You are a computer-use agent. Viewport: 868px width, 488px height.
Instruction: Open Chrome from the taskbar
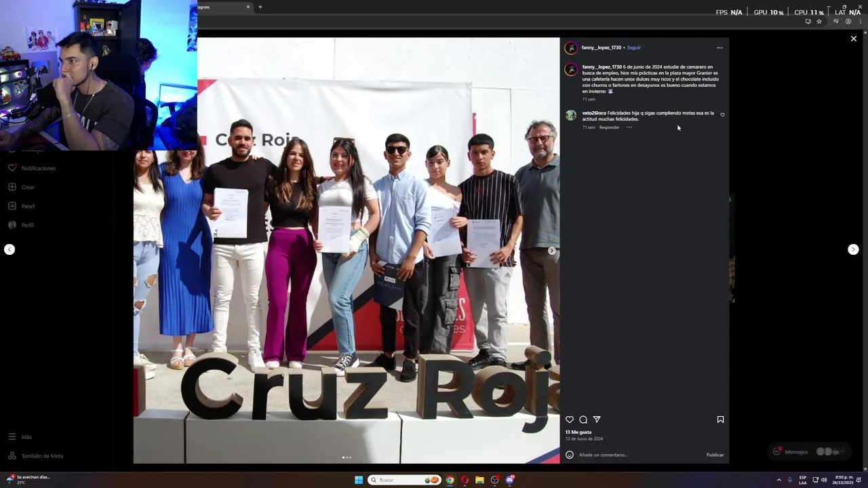450,480
